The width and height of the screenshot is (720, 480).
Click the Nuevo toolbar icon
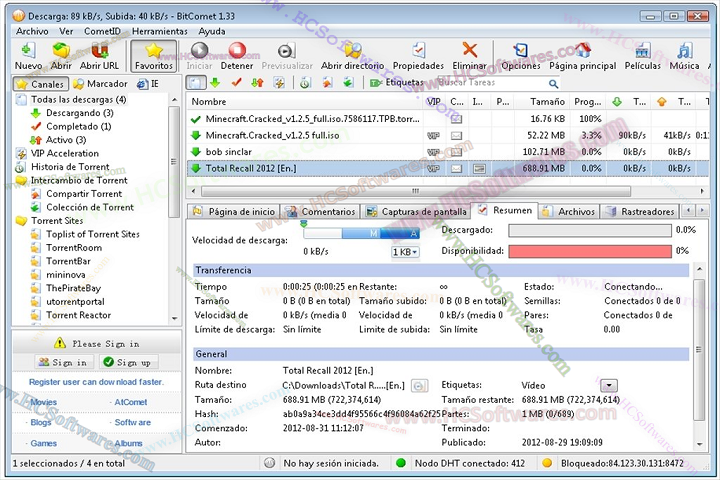(x=28, y=56)
